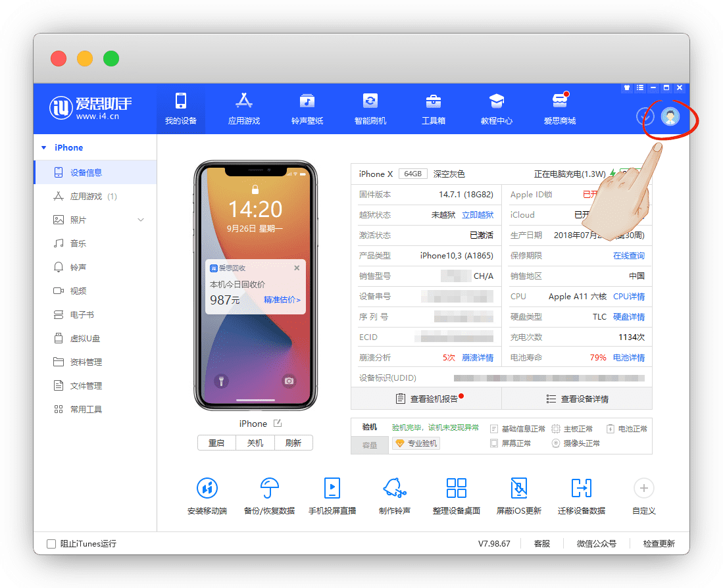Click the 重启 restart button
The image size is (723, 588).
(x=216, y=443)
